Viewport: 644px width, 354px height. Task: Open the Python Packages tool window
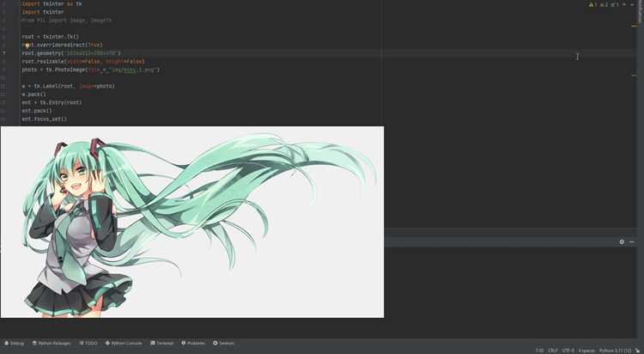(x=52, y=343)
